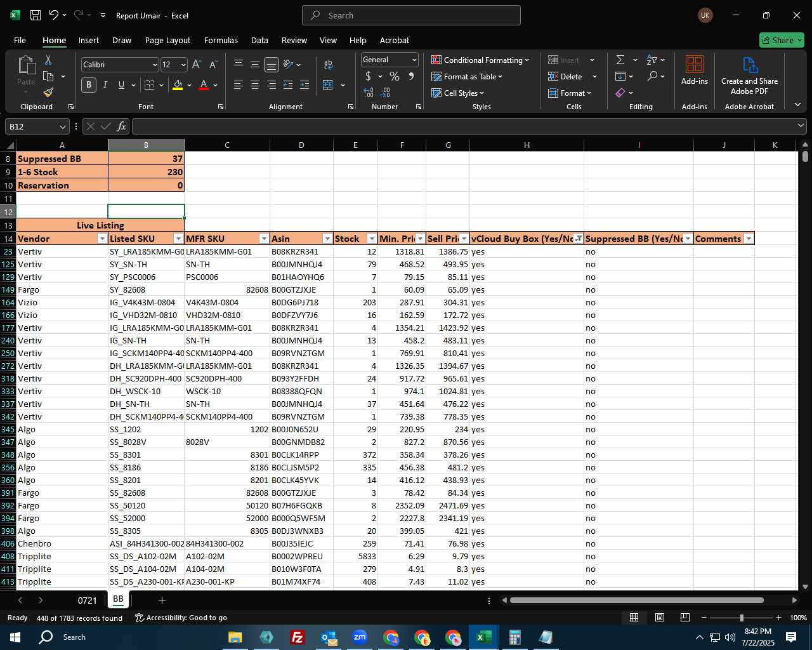Click the Format Painter brush icon
This screenshot has width=812, height=650.
pyautogui.click(x=48, y=93)
